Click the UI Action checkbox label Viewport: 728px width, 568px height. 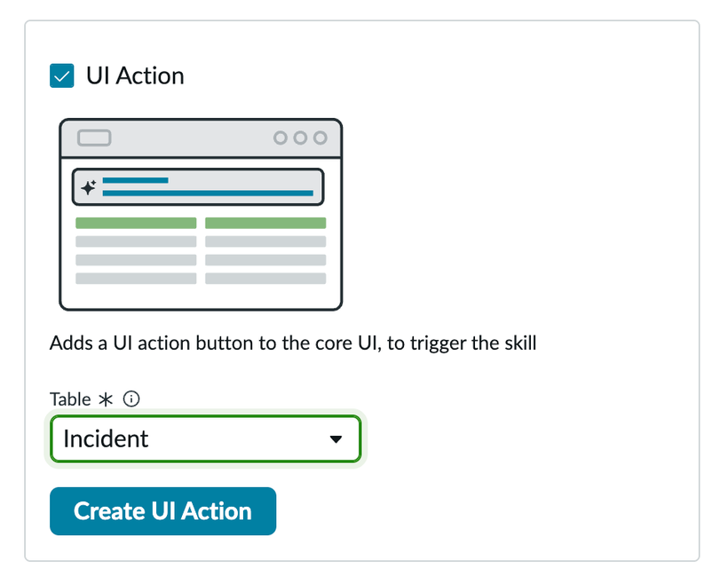(x=135, y=76)
